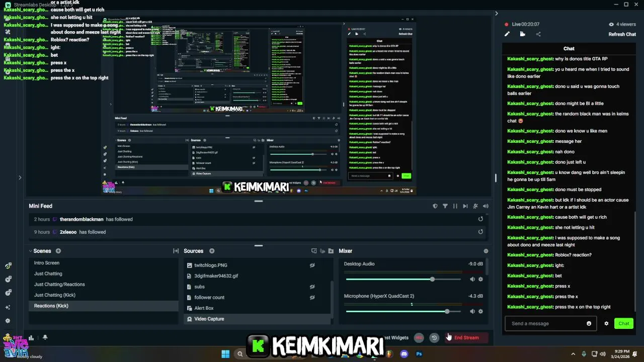The width and height of the screenshot is (644, 362).
Task: Expand the left sidebar with the chevron
Action: coord(20,177)
